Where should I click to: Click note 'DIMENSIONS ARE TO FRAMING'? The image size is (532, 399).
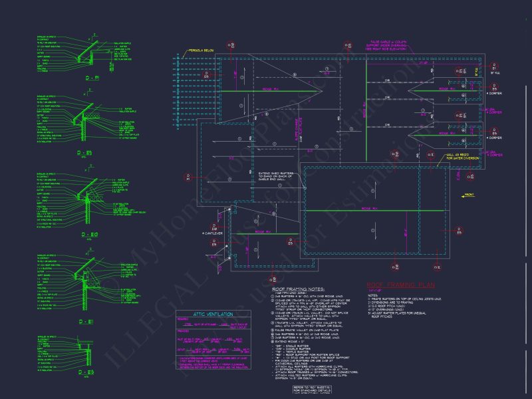point(391,303)
